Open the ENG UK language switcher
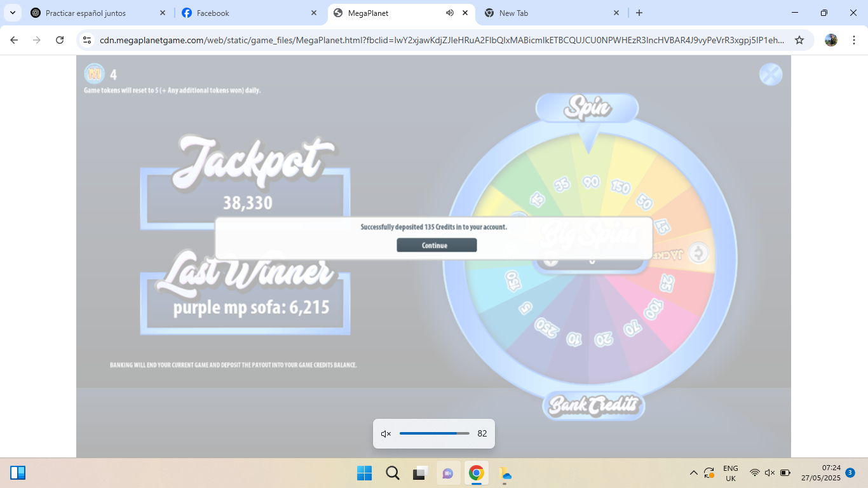868x488 pixels. tap(731, 473)
